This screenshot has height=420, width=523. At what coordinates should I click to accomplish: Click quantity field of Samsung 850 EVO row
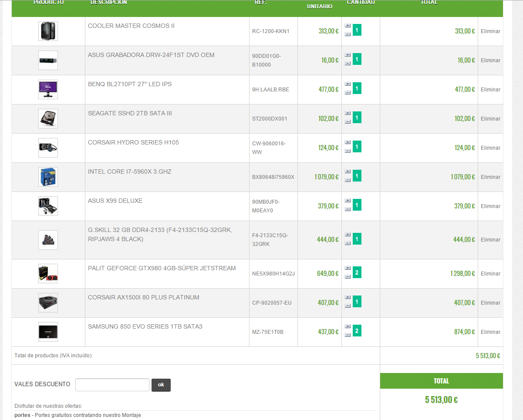(x=357, y=331)
